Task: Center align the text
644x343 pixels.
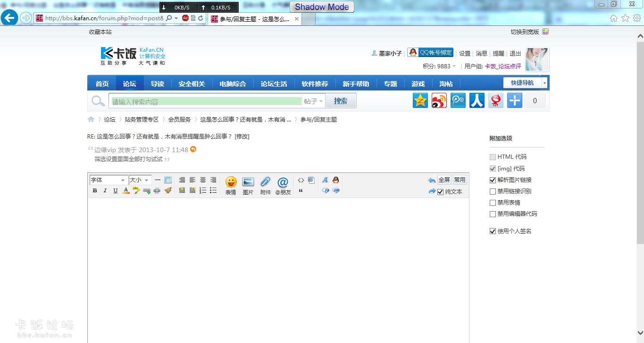Action: pyautogui.click(x=203, y=180)
